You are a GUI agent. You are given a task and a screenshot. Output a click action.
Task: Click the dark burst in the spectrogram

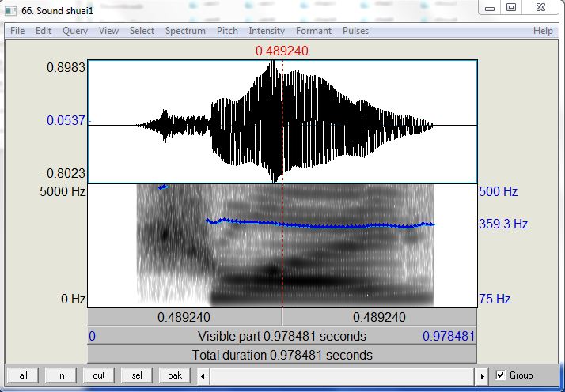[x=165, y=235]
